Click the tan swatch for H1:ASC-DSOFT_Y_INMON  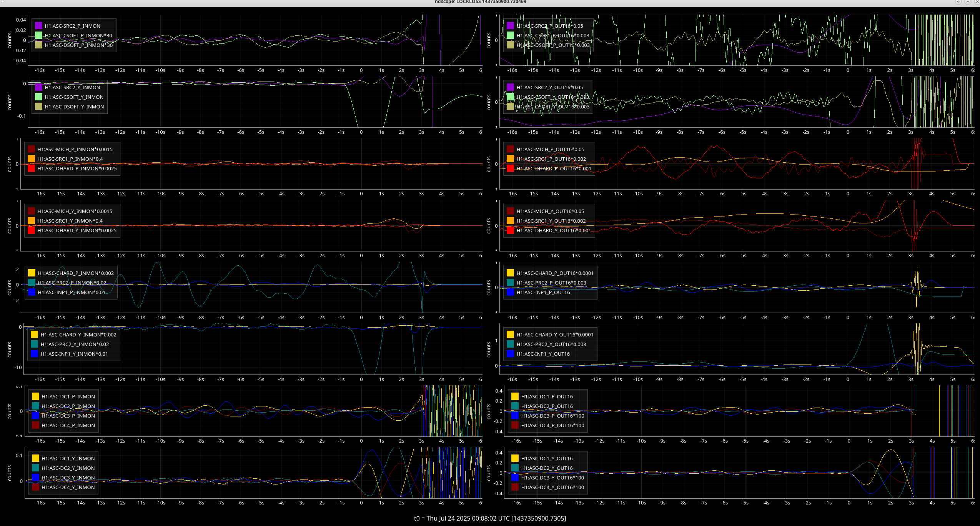click(x=38, y=107)
